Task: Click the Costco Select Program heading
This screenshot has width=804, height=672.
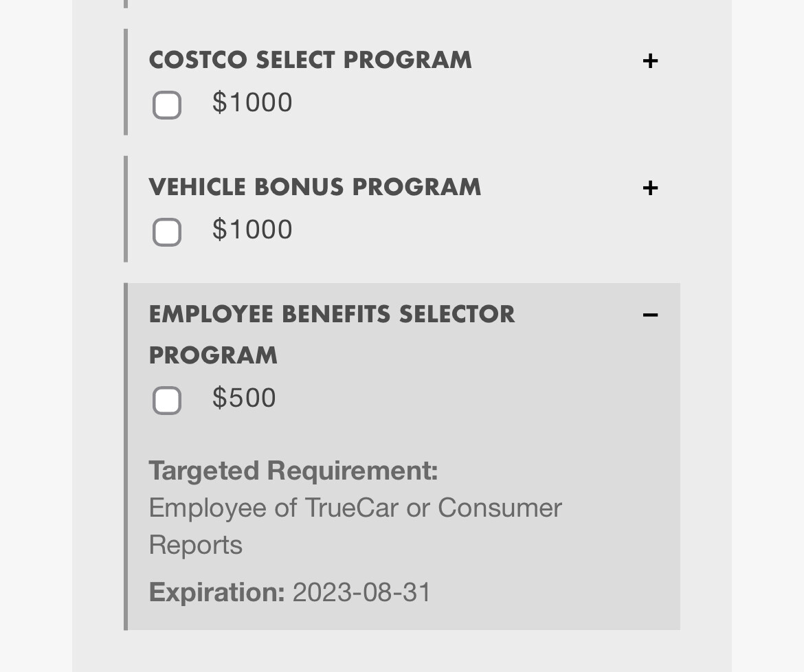Action: click(310, 60)
